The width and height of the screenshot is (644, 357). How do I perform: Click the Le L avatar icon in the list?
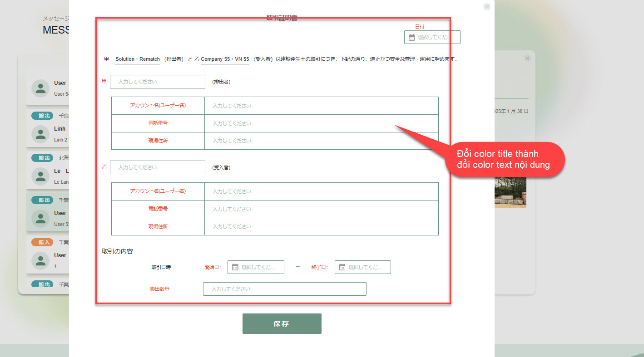[x=41, y=176]
